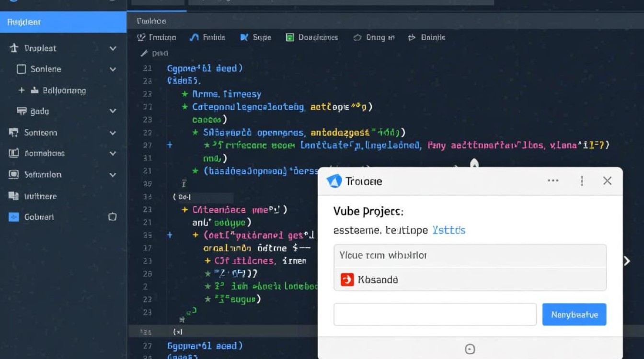Collapse the nomahaes sidebar chevron

(113, 154)
